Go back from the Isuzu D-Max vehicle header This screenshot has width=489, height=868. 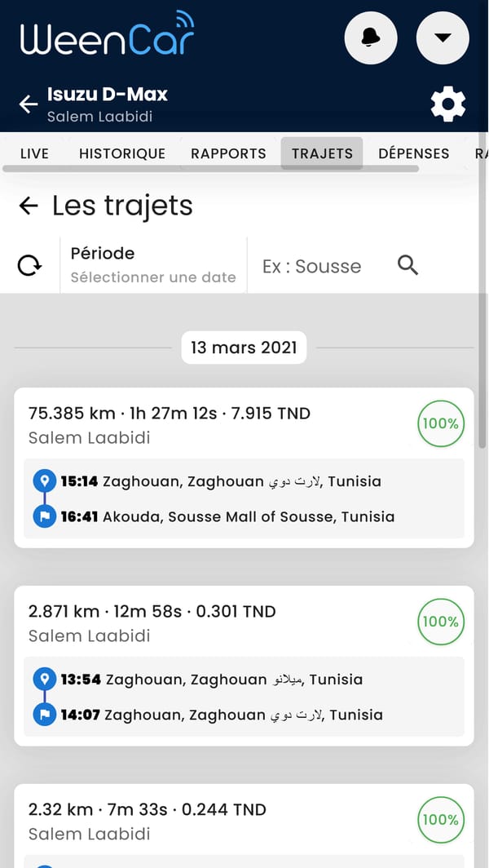[29, 104]
